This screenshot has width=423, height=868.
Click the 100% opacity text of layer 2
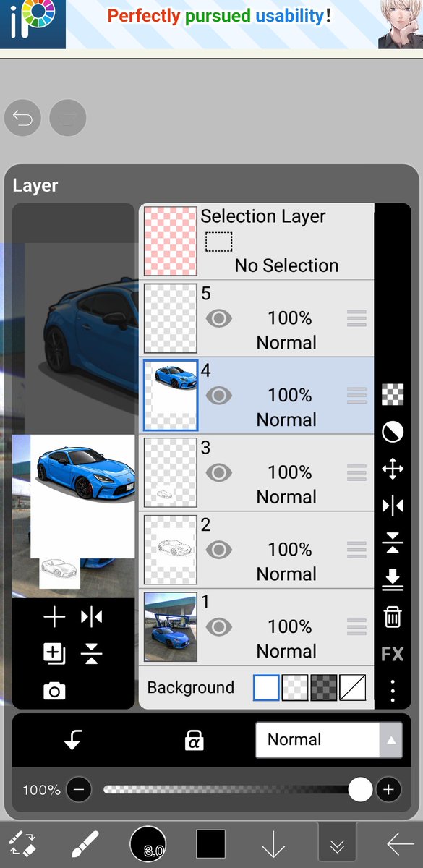(x=290, y=550)
